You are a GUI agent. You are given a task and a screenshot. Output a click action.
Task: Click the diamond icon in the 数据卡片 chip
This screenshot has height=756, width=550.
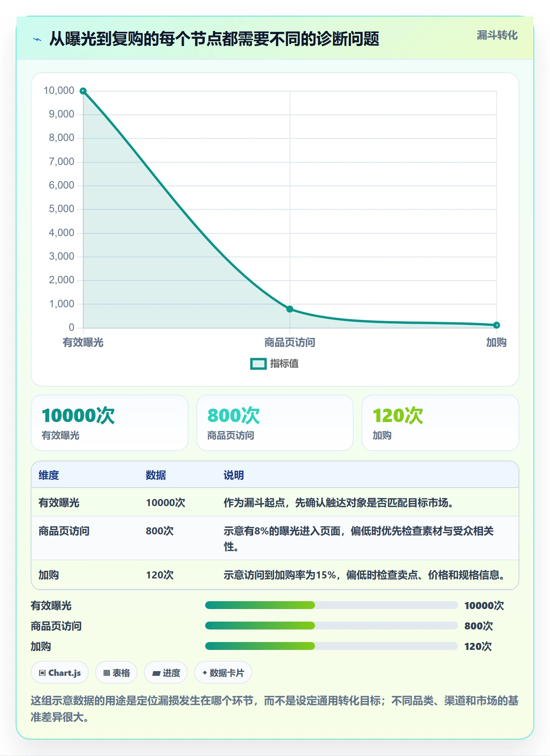tap(205, 673)
